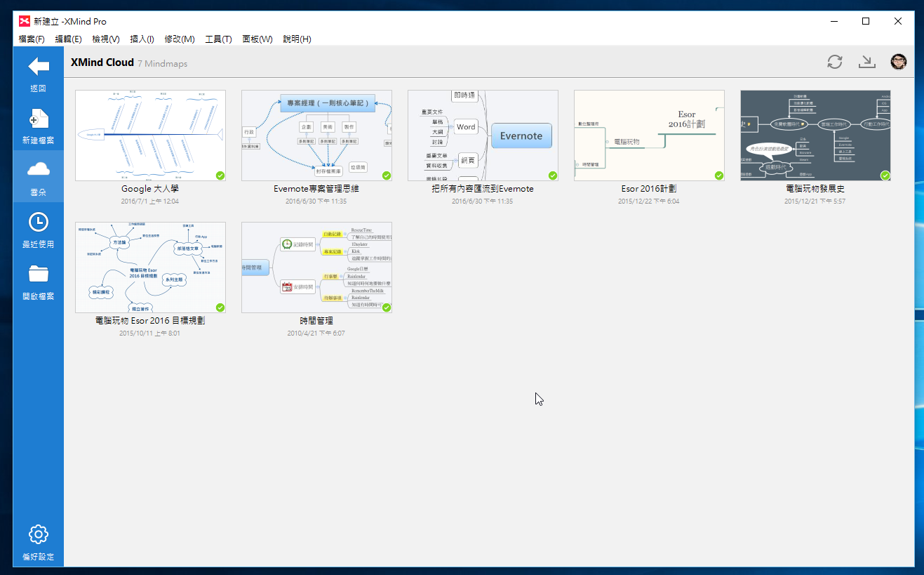Click date 2015/12/21 下午 5:57
Screen dimensions: 924x575
coord(815,201)
